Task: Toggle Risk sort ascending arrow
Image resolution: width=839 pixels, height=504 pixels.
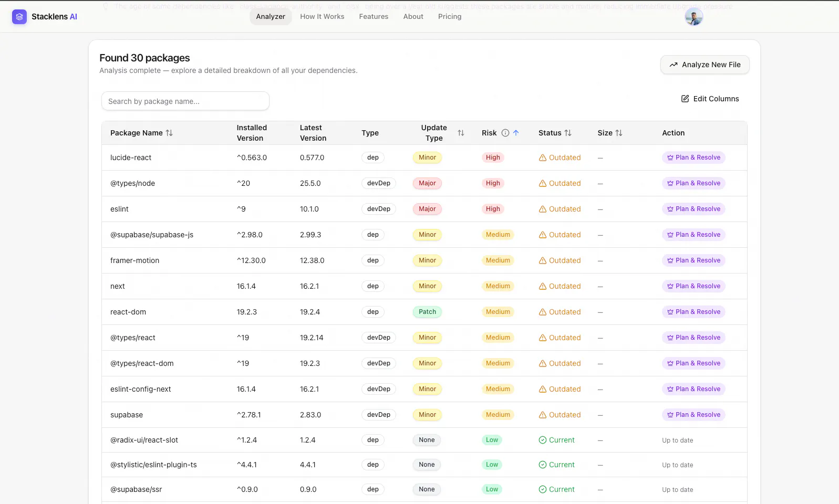Action: tap(516, 133)
